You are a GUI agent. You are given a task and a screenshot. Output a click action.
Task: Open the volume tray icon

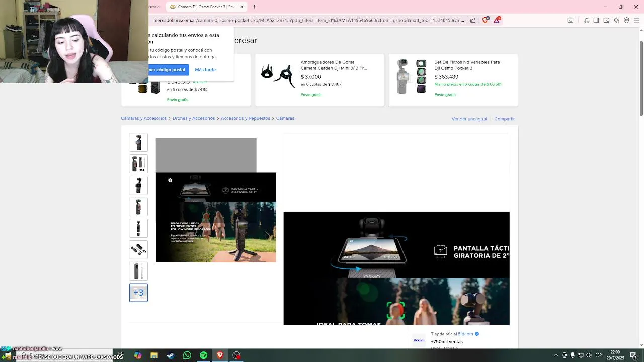588,355
